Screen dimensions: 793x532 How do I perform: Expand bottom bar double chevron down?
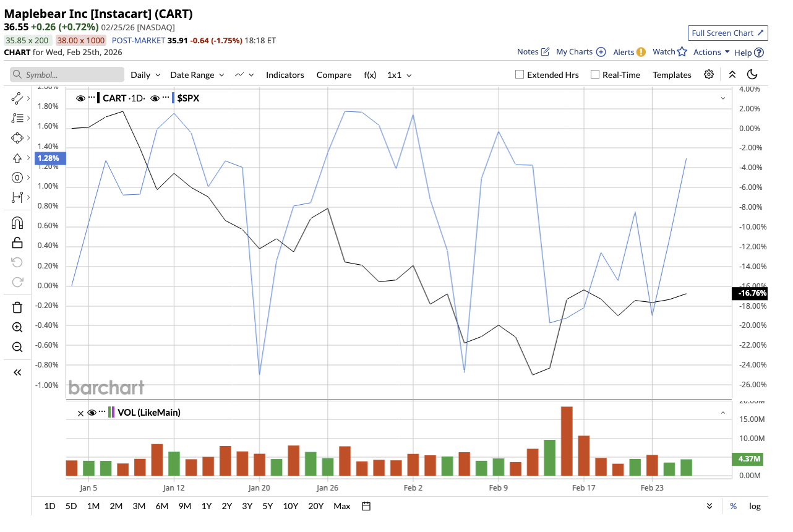[x=709, y=506]
